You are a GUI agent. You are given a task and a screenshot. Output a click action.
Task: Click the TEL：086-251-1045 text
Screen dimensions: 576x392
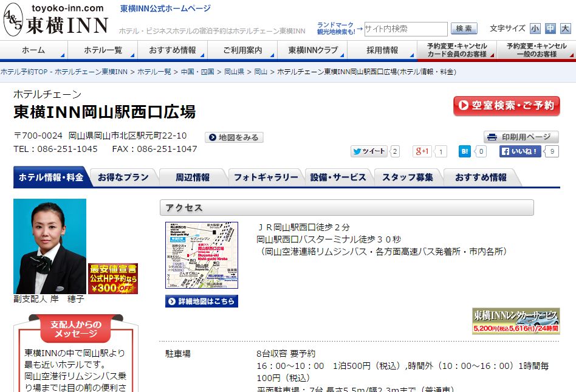[x=55, y=149]
